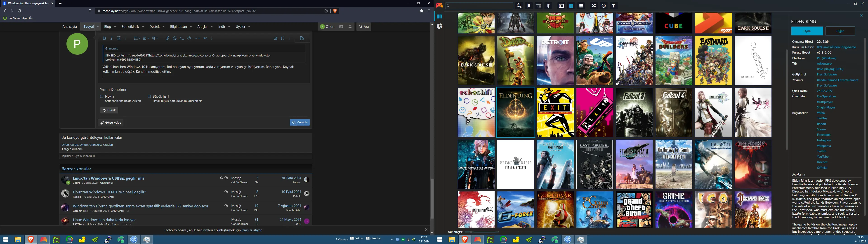Remove formatting with the eraser icon
This screenshot has height=244, width=868.
(x=276, y=38)
